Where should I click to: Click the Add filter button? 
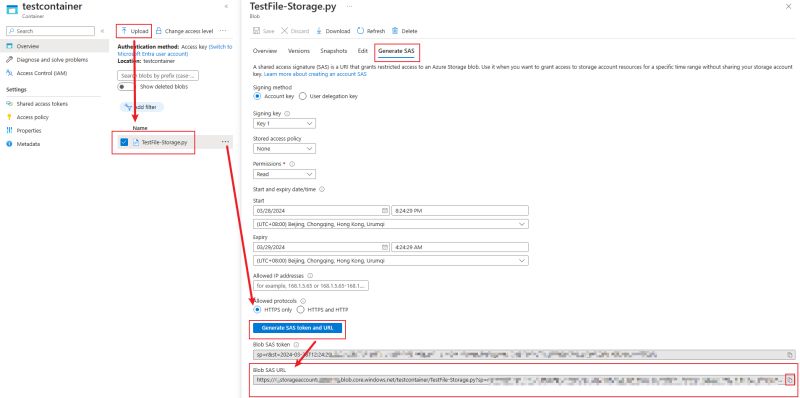pos(142,107)
